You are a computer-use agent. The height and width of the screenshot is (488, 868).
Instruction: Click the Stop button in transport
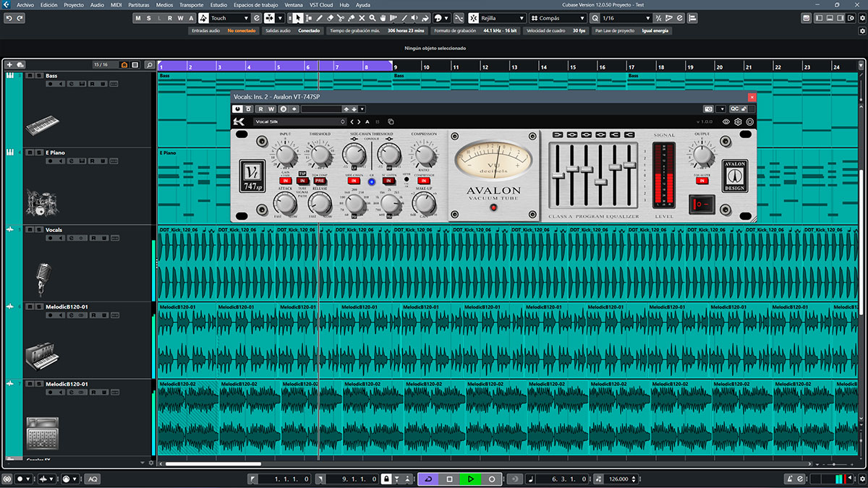(x=449, y=479)
